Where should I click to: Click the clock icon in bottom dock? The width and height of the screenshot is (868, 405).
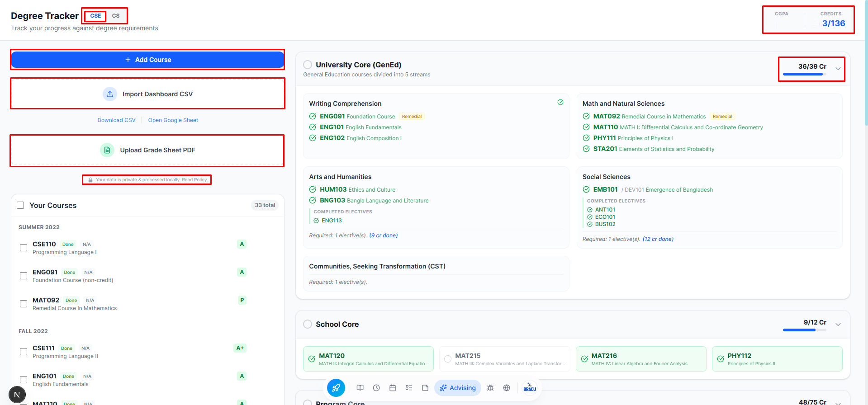[376, 388]
